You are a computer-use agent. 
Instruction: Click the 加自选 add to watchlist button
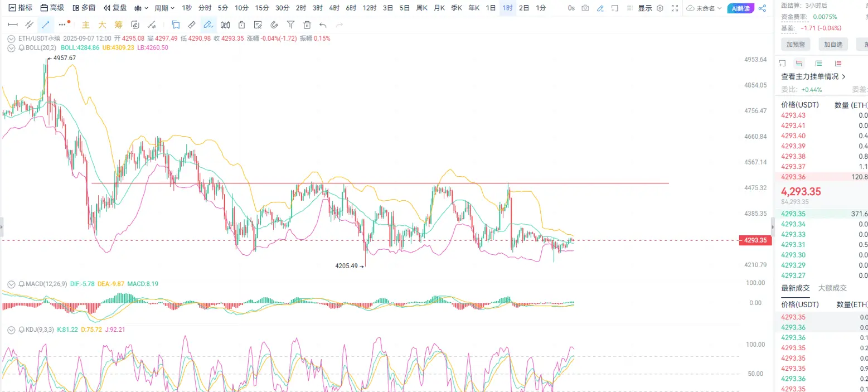coord(833,44)
